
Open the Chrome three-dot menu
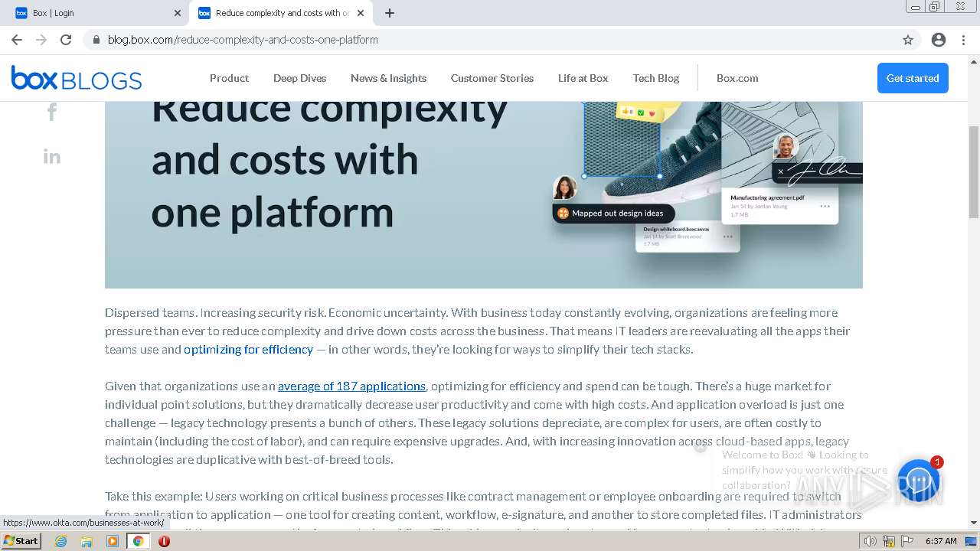(962, 40)
